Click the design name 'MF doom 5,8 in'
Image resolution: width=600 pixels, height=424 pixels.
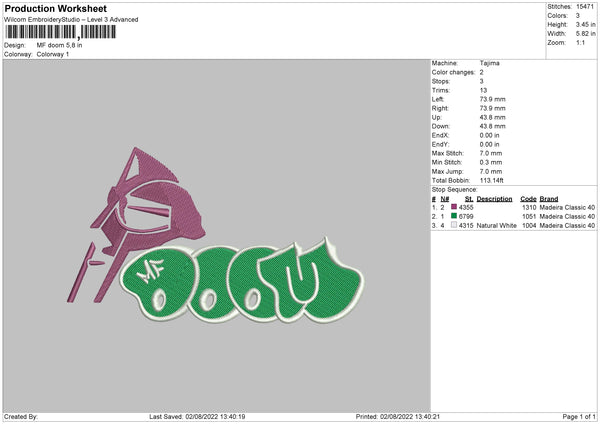tap(59, 45)
